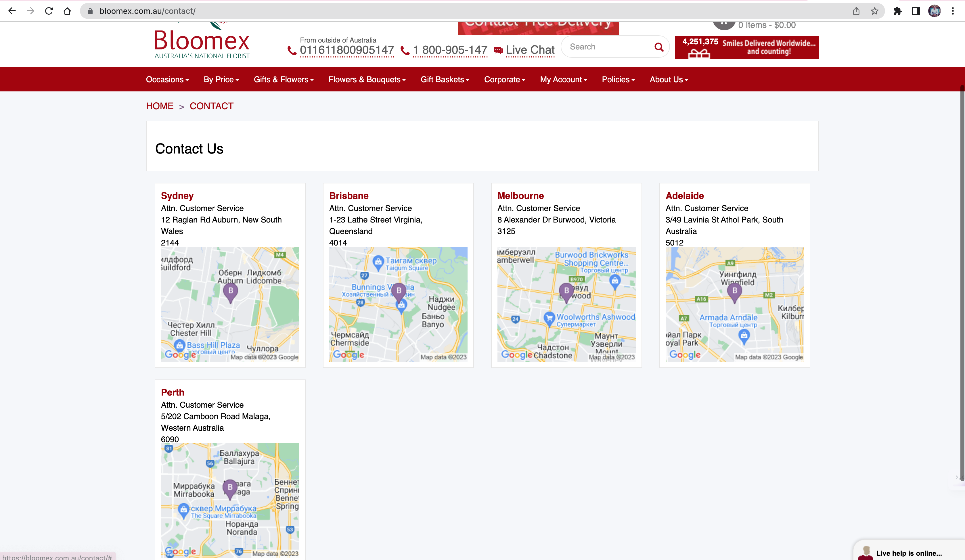Open the Chrome profile avatar
Viewport: 965px width, 560px height.
coord(934,11)
